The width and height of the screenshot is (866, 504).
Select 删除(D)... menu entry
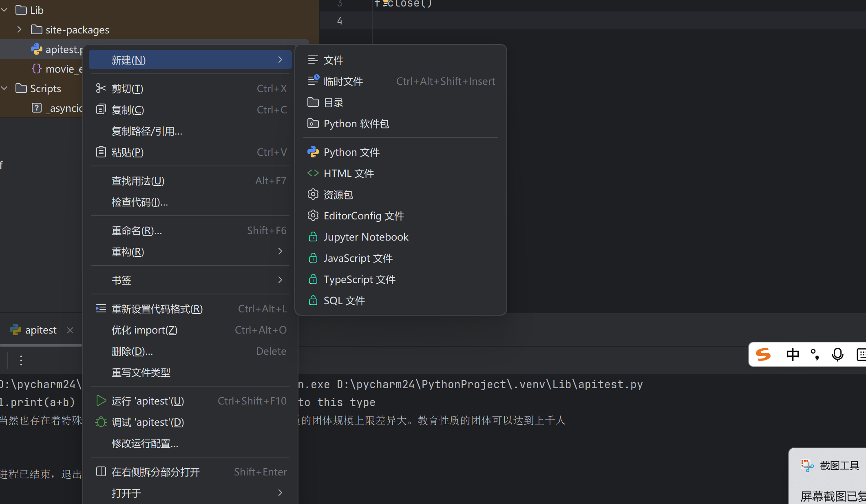pyautogui.click(x=132, y=351)
